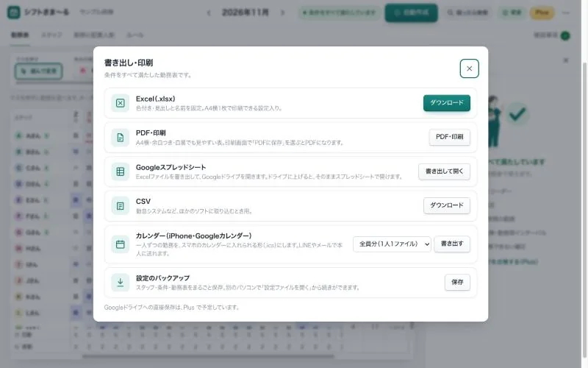Click the Excel(.xlsx) title text
588x368 pixels.
(x=155, y=99)
